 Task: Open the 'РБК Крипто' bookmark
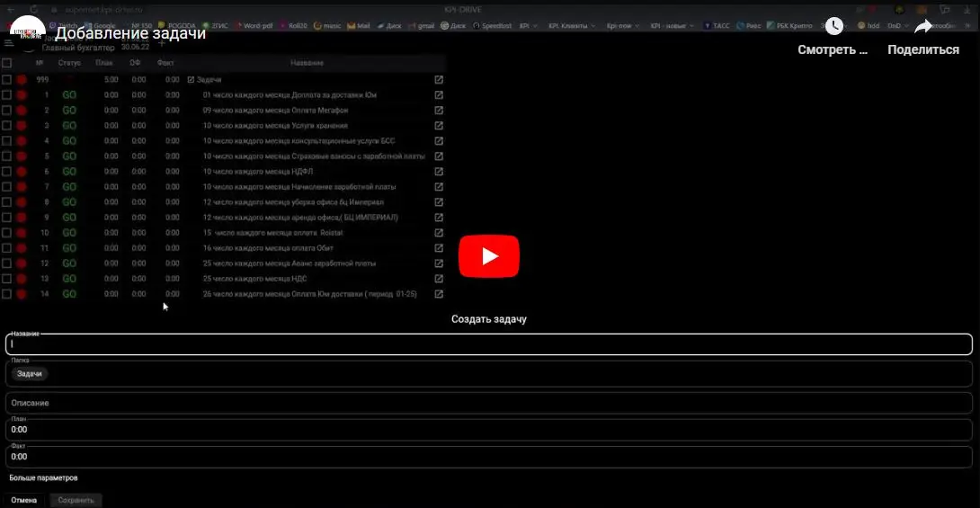(x=789, y=25)
